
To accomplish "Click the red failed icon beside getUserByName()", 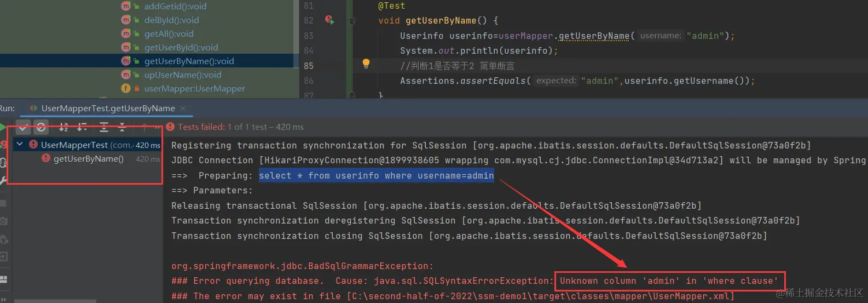I will (x=46, y=158).
